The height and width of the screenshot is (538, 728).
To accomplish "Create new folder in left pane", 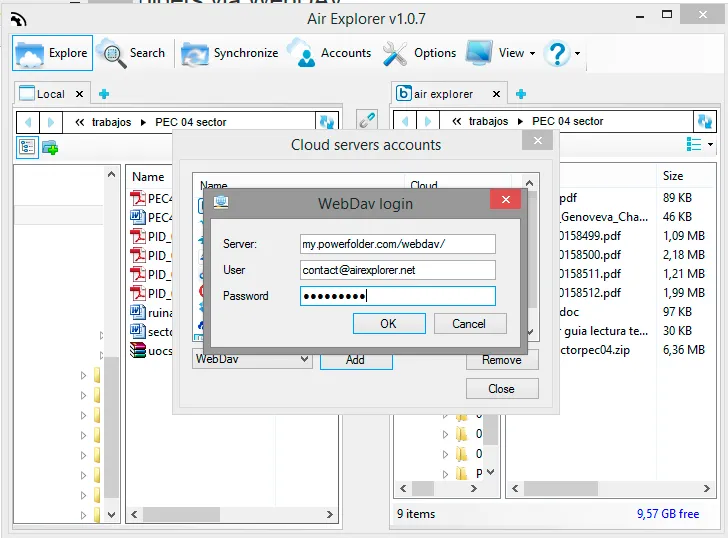I will point(50,148).
